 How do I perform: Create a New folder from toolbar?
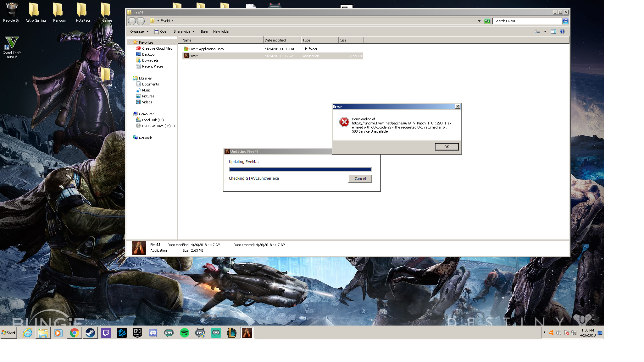pos(221,31)
